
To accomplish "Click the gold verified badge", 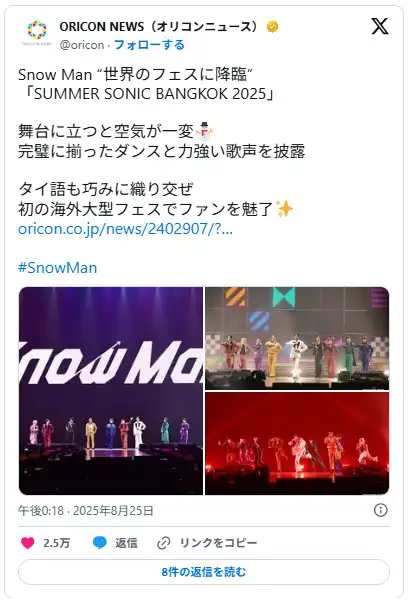I will coord(273,27).
